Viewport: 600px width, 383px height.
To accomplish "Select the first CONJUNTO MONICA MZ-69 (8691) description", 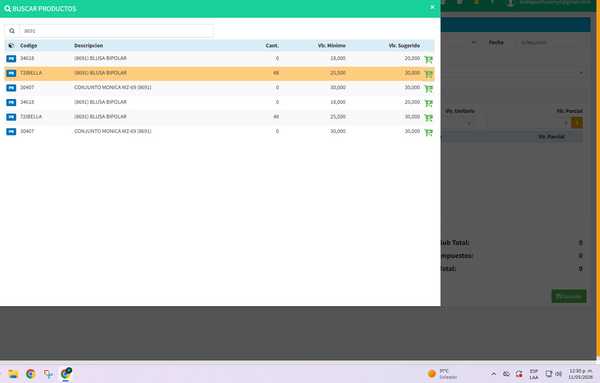I will (x=113, y=87).
